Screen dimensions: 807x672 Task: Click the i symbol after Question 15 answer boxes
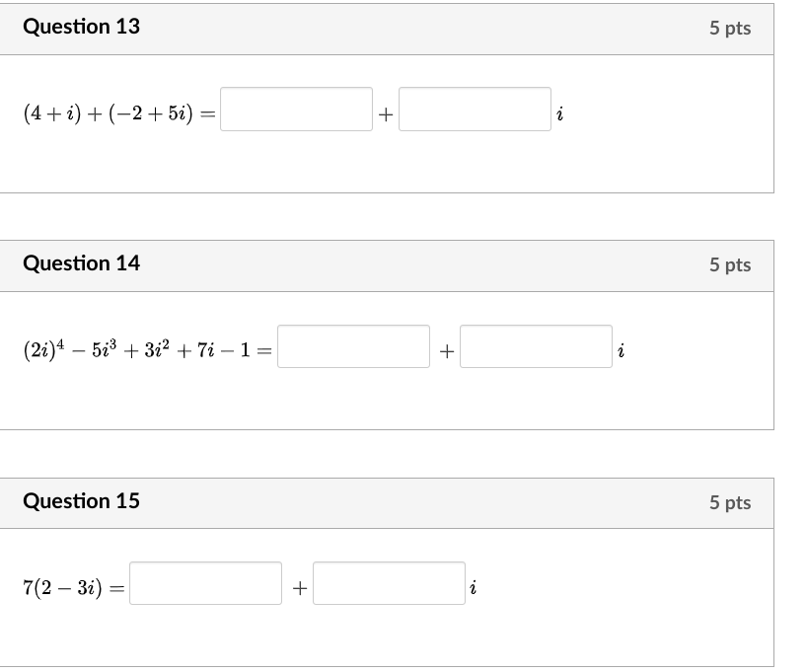474,586
